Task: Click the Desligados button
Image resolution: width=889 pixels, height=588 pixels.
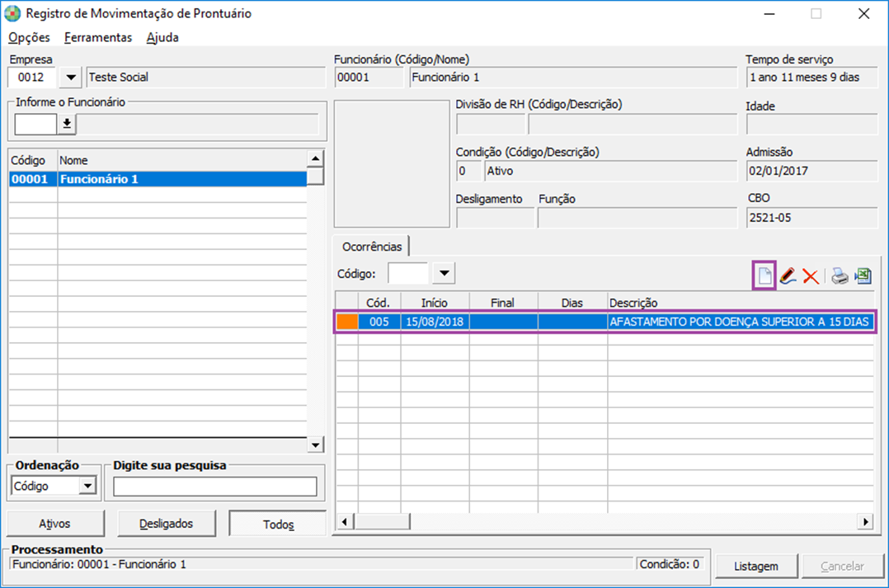Action: pos(166,524)
